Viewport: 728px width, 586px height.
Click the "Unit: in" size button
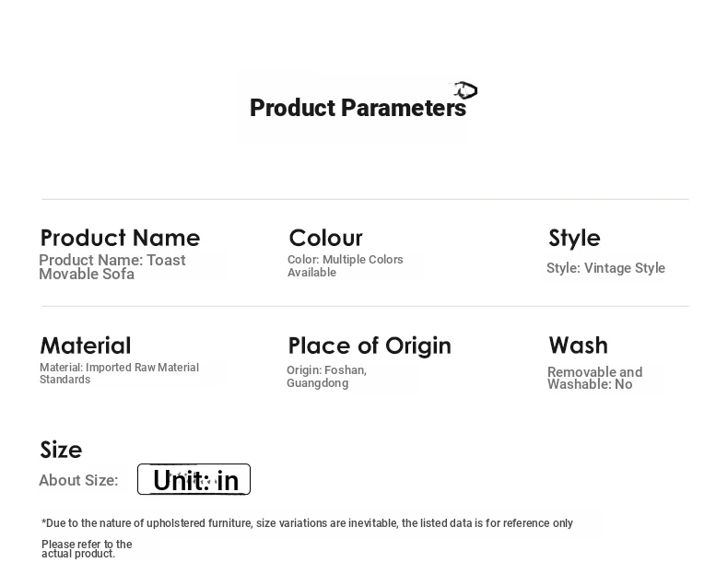click(194, 480)
